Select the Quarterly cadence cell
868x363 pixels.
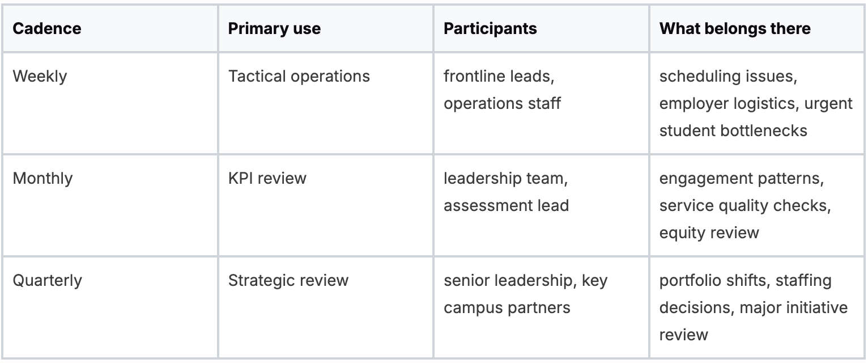47,280
